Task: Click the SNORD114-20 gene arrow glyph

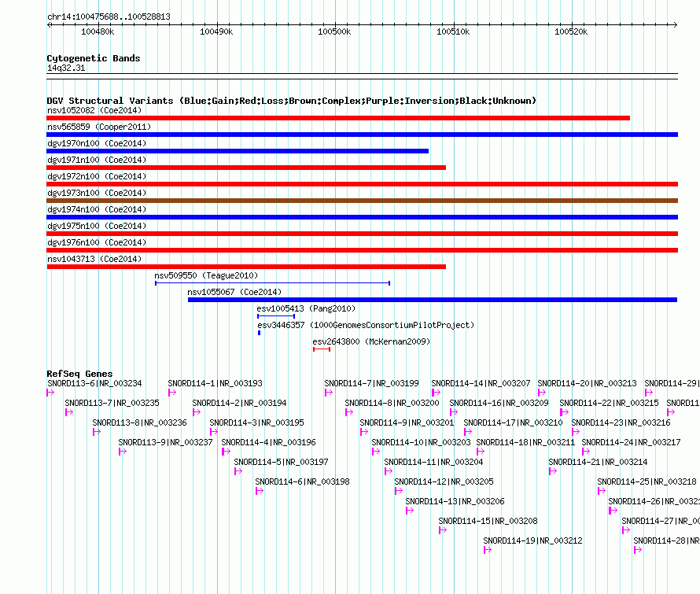Action: [542, 393]
